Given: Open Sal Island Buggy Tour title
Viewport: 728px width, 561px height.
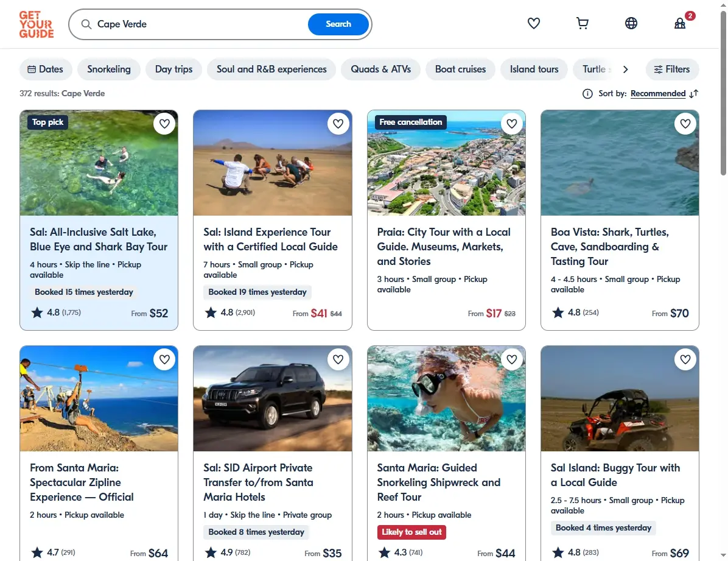Looking at the screenshot, I should 615,475.
